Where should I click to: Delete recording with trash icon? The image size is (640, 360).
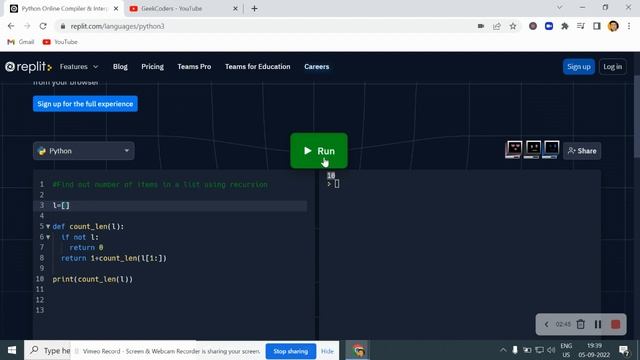click(x=580, y=324)
